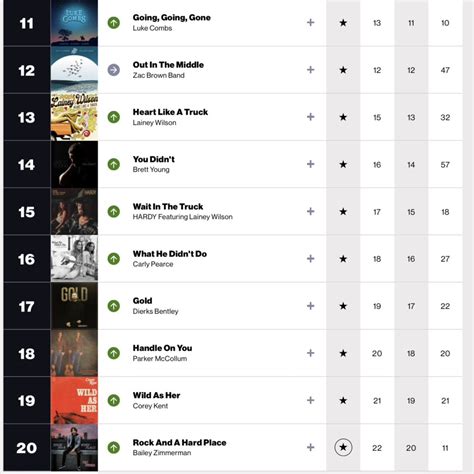Expand What He Didn't Do row via plus
Screen dimensions: 474x474
pyautogui.click(x=311, y=259)
